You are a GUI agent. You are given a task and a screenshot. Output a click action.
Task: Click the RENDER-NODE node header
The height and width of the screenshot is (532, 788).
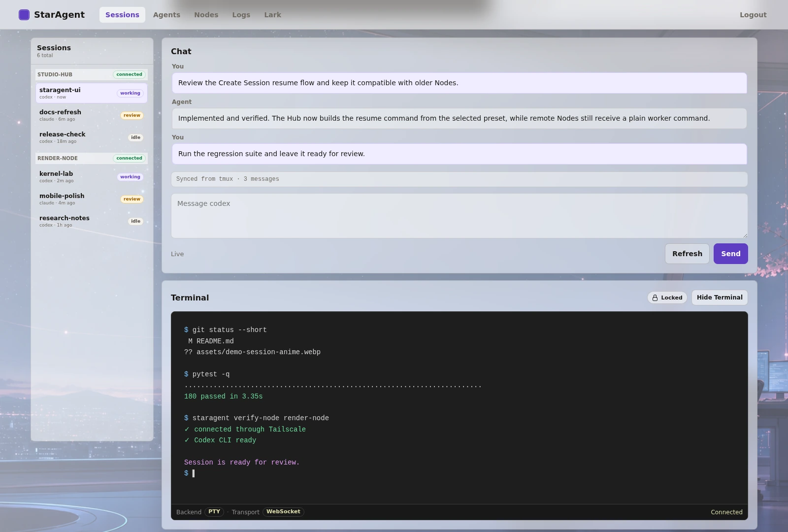tap(92, 158)
